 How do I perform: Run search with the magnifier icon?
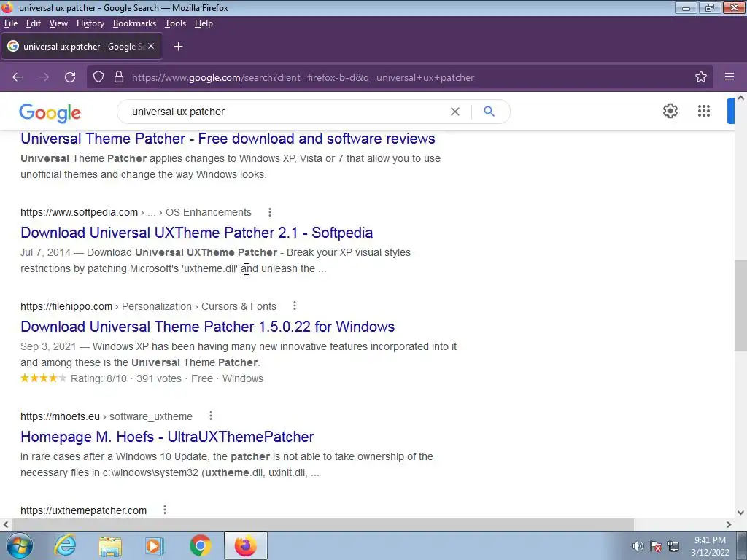click(x=489, y=112)
